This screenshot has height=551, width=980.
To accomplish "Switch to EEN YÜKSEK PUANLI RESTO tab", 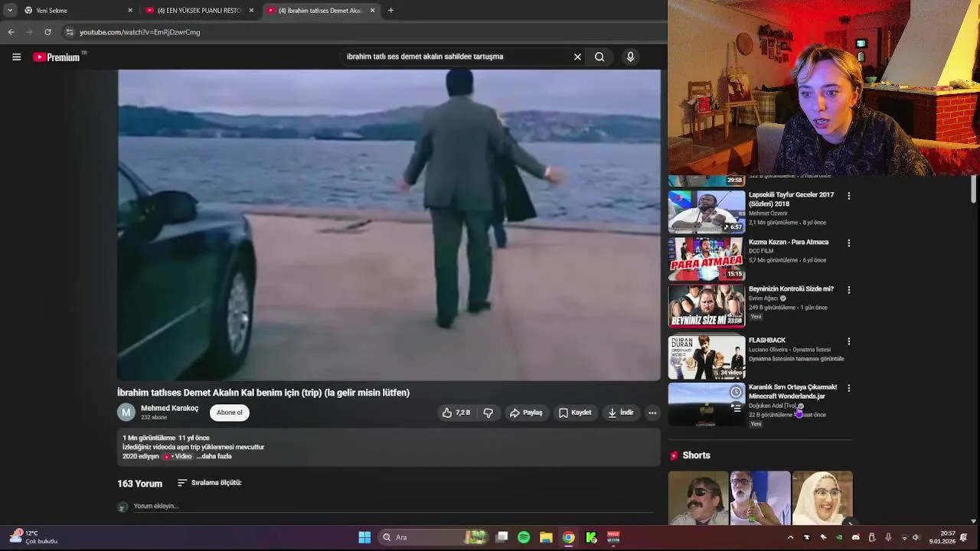I will pos(198,11).
